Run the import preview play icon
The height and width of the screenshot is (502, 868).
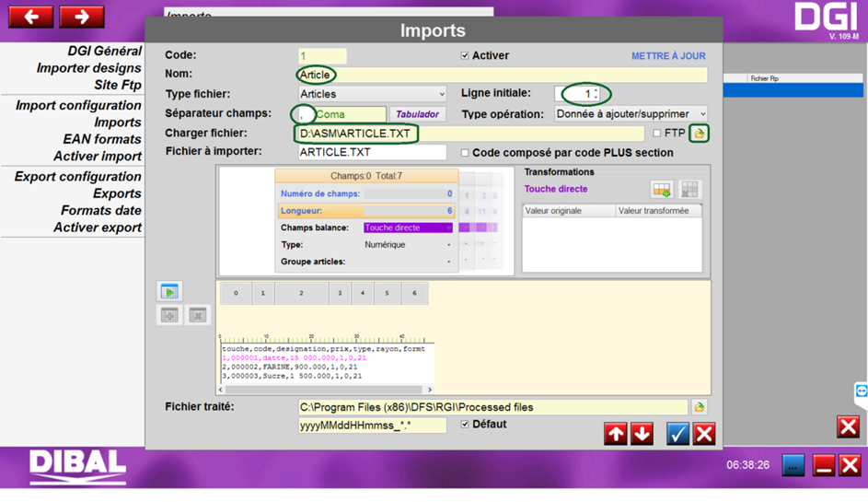point(169,292)
